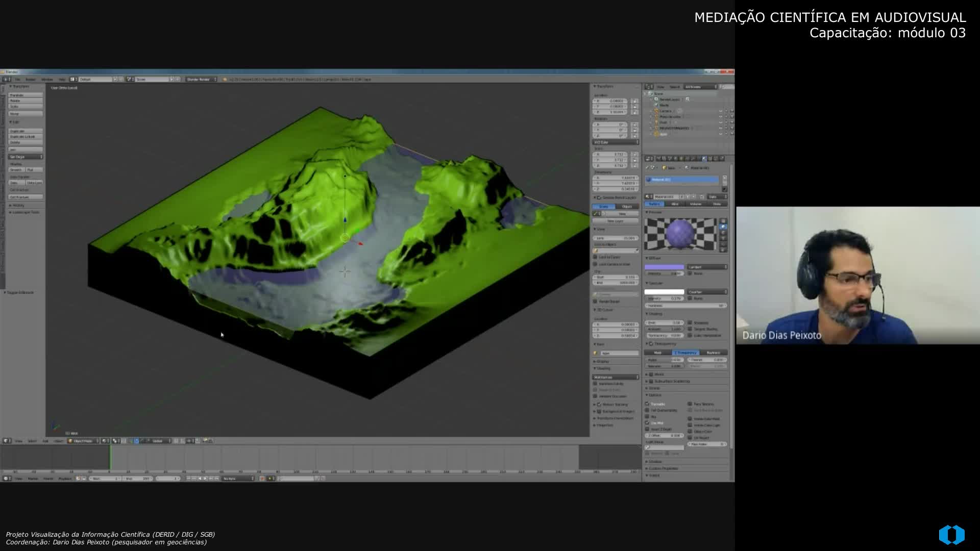This screenshot has width=980, height=551.
Task: Choose sphere preview shape icon
Action: pos(723,227)
